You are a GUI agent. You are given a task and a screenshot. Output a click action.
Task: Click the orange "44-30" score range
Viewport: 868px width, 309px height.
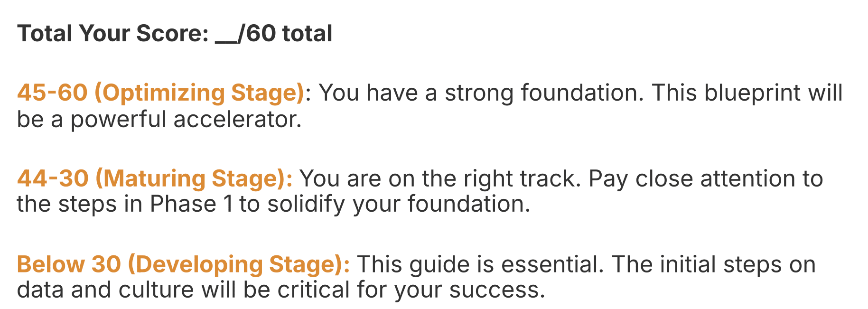(x=53, y=178)
